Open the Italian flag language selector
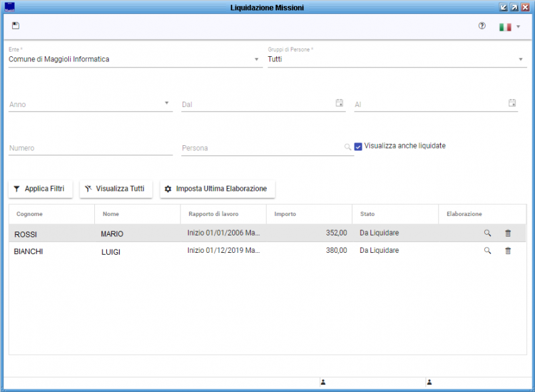 [509, 27]
